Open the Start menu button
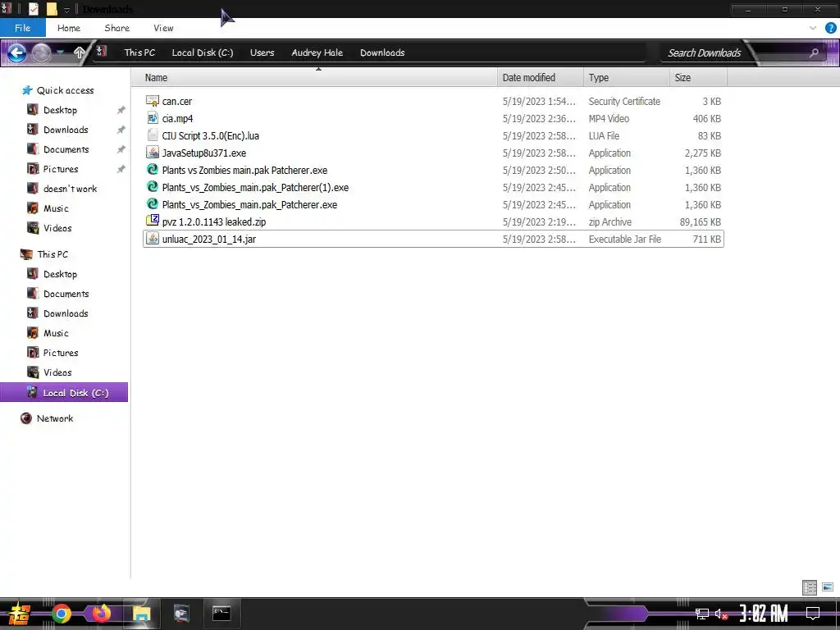The width and height of the screenshot is (840, 630). (x=19, y=614)
